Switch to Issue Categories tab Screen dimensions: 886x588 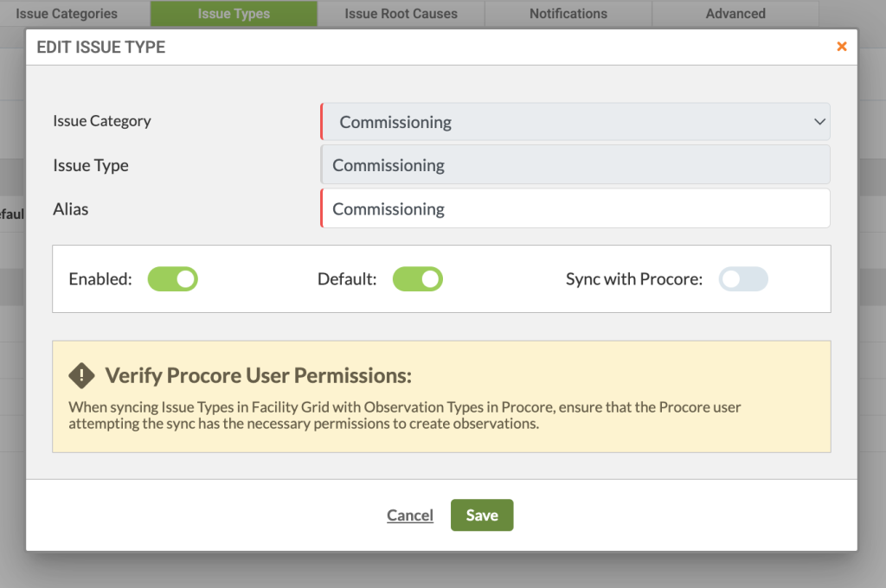click(67, 14)
